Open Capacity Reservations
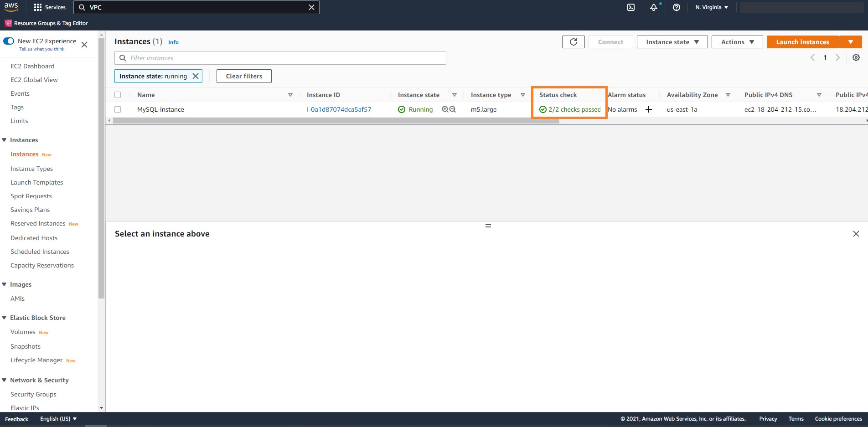 [42, 265]
